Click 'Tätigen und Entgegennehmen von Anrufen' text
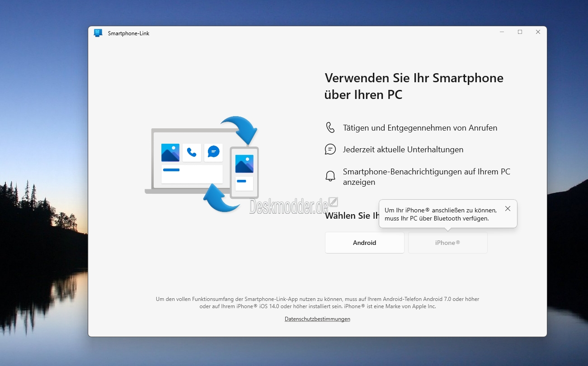The width and height of the screenshot is (588, 366). (420, 128)
